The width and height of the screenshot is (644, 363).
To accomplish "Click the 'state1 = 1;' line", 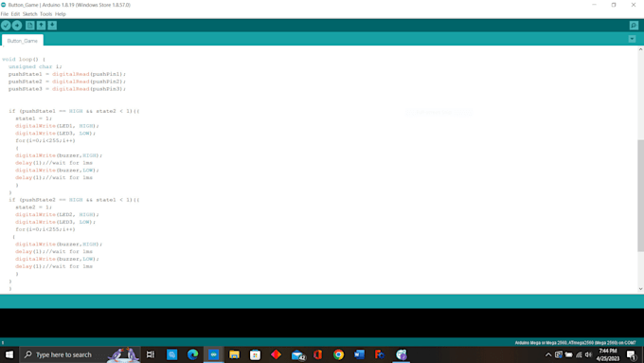I will click(34, 118).
